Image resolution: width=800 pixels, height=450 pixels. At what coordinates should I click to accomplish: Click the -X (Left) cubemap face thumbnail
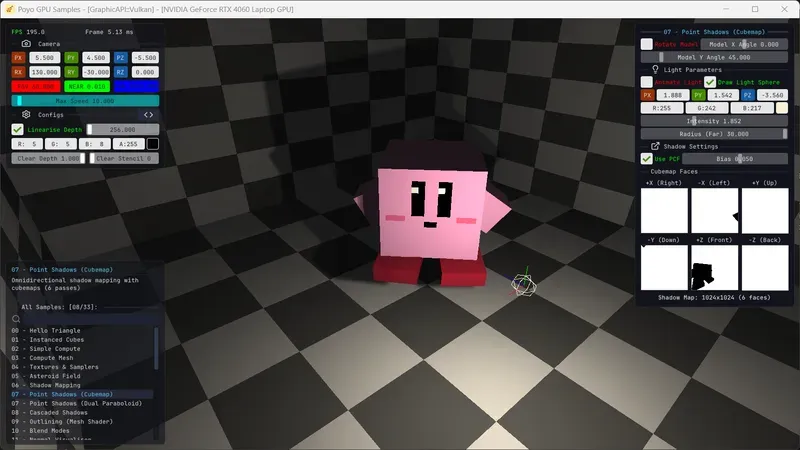click(714, 211)
